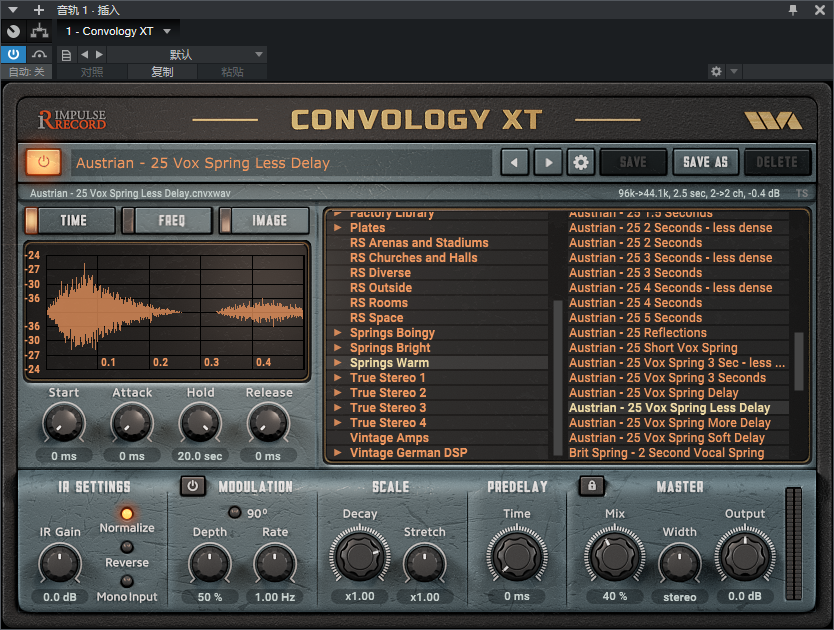Click the host add plus icon
This screenshot has height=630, width=834.
click(38, 10)
